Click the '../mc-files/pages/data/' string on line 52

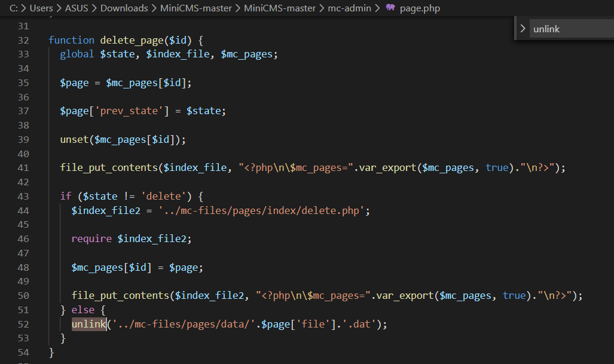(x=184, y=325)
